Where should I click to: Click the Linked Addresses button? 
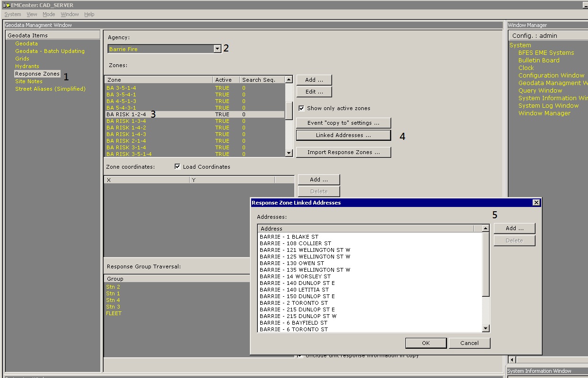pyautogui.click(x=343, y=135)
